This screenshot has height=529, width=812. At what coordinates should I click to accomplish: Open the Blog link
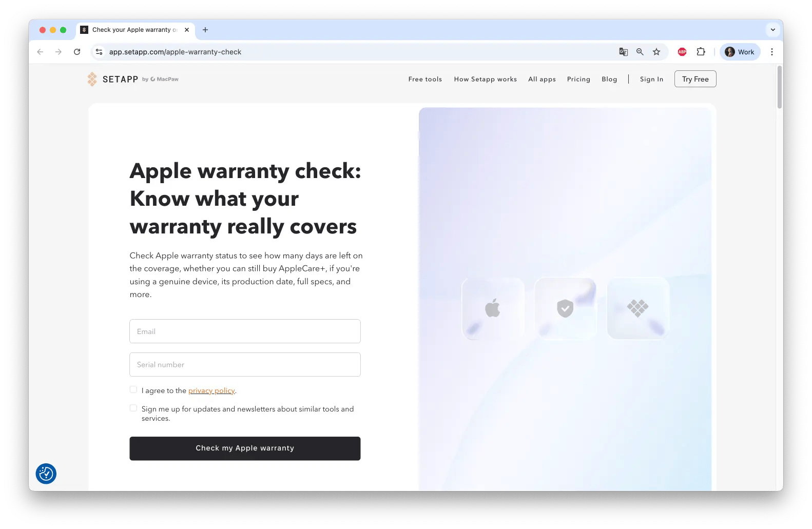609,79
